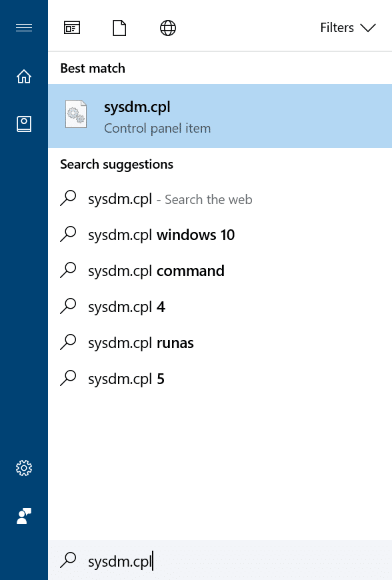392x580 pixels.
Task: Click the "Search suggestions" heading text
Action: tap(117, 164)
